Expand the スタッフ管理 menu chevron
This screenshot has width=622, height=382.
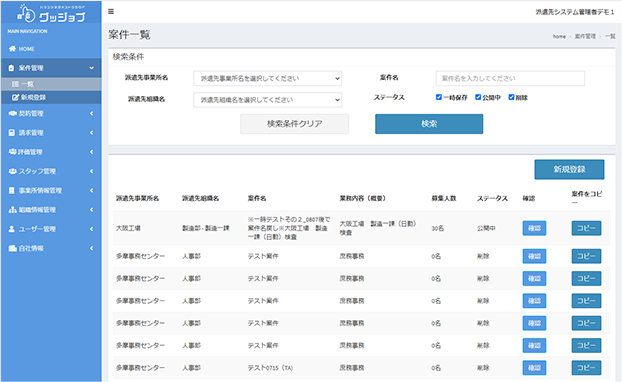92,171
